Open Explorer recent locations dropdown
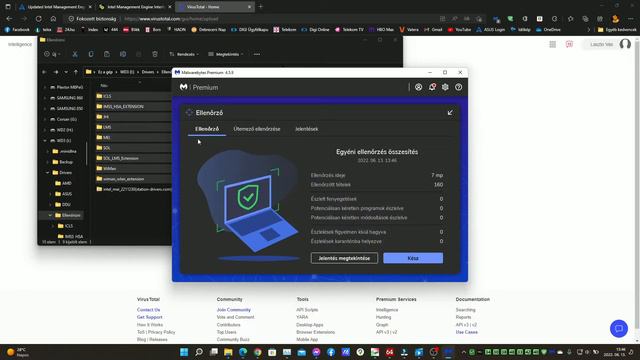Screen dimensions: 640x360 (66, 72)
